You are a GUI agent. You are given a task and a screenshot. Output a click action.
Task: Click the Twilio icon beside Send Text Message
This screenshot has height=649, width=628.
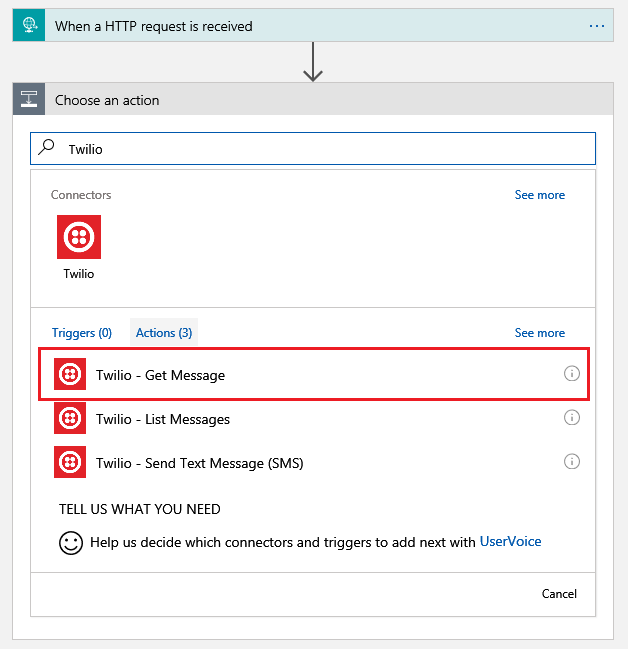coord(70,462)
